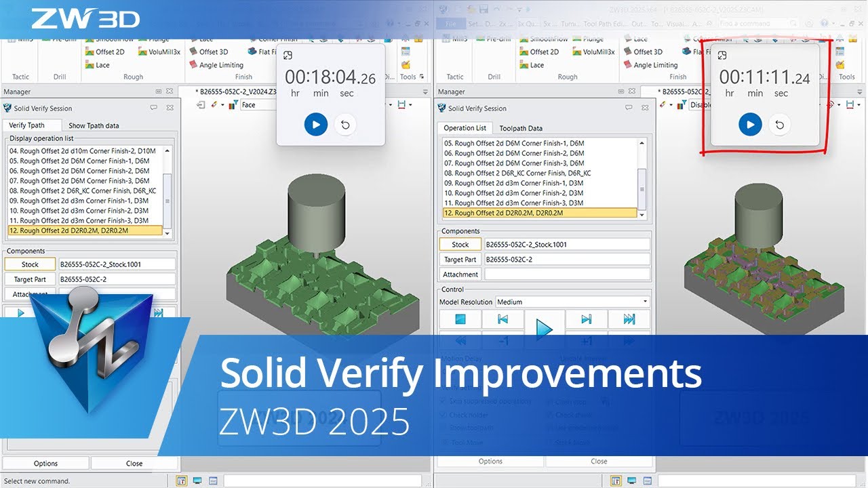Select Offset 3D finish operation in right window
Screen dimensions: 868x488
coord(642,52)
